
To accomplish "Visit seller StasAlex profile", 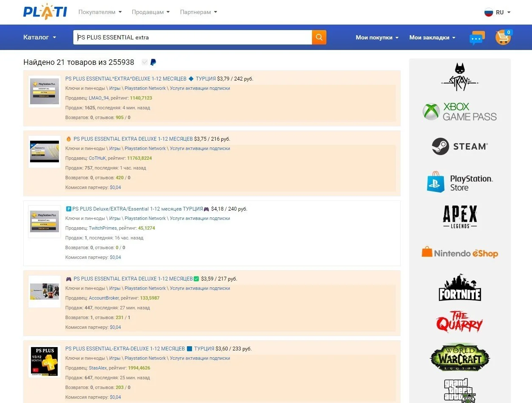I will [x=98, y=368].
